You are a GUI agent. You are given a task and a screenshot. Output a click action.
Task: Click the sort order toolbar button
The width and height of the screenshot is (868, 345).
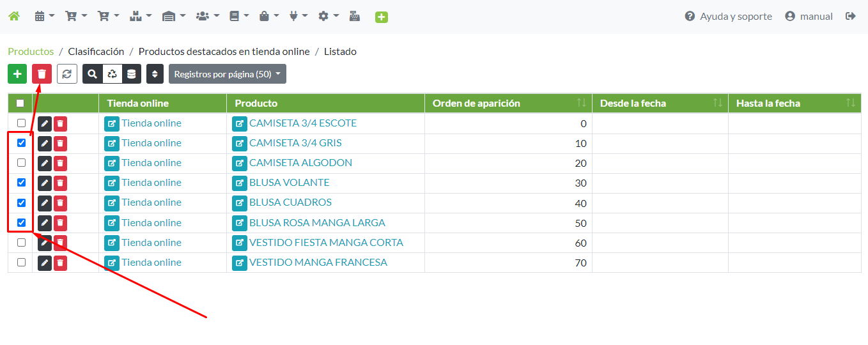pos(155,73)
